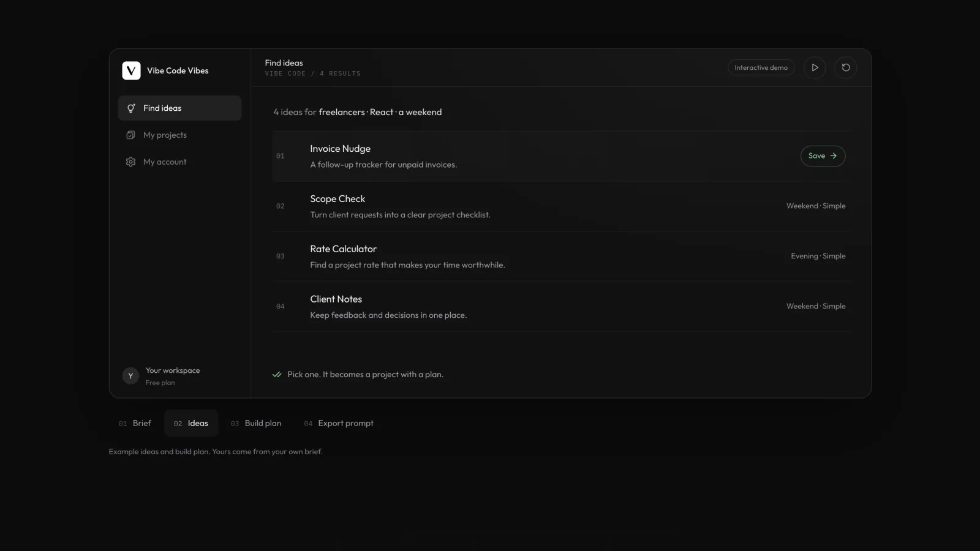
Task: Select the Invoice Nudge idea title
Action: point(341,149)
